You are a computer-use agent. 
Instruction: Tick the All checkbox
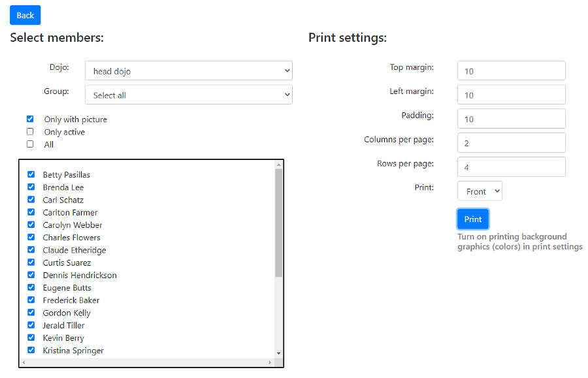coord(30,144)
